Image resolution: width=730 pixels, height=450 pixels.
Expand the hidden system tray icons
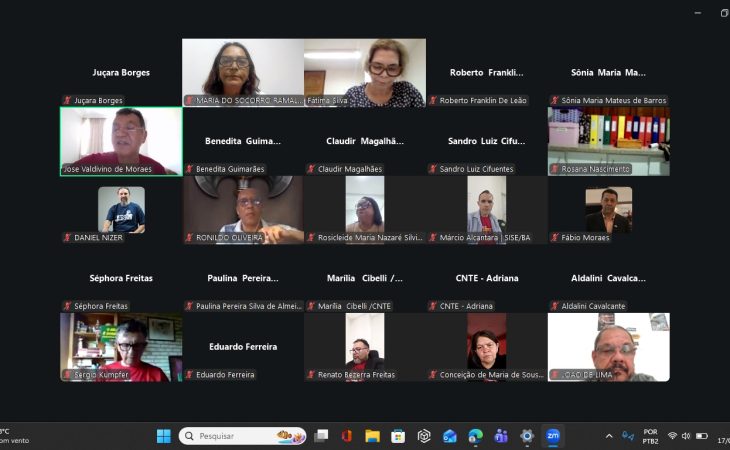[609, 436]
